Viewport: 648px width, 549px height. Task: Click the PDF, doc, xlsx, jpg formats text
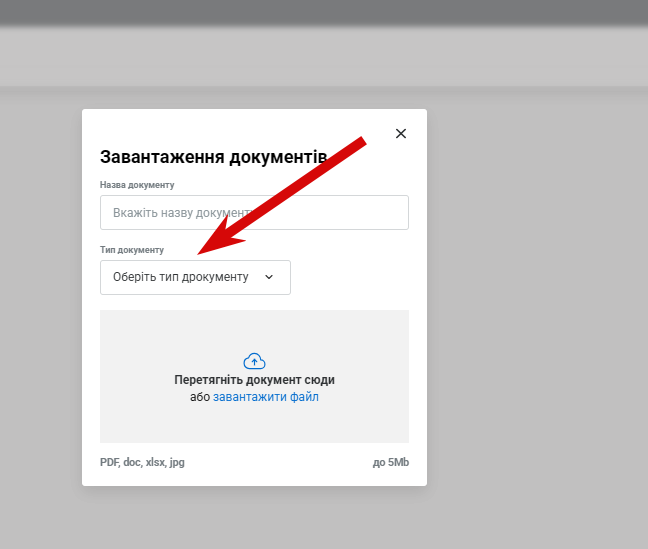click(x=142, y=462)
